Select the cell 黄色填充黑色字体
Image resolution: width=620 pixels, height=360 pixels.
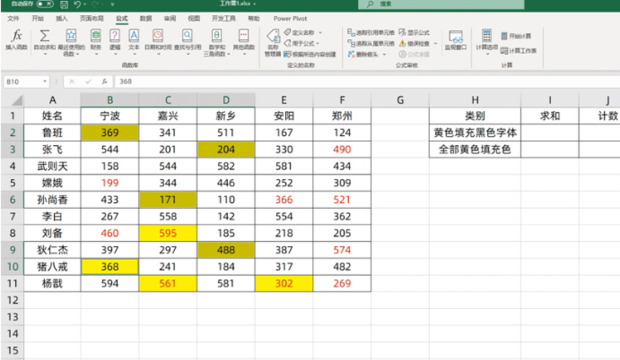tap(475, 133)
